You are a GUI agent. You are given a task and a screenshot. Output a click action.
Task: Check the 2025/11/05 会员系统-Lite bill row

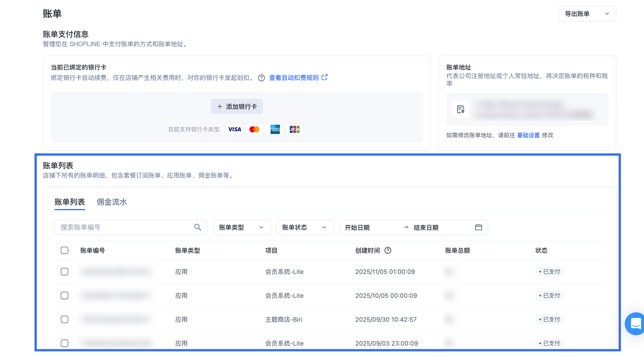(64, 272)
